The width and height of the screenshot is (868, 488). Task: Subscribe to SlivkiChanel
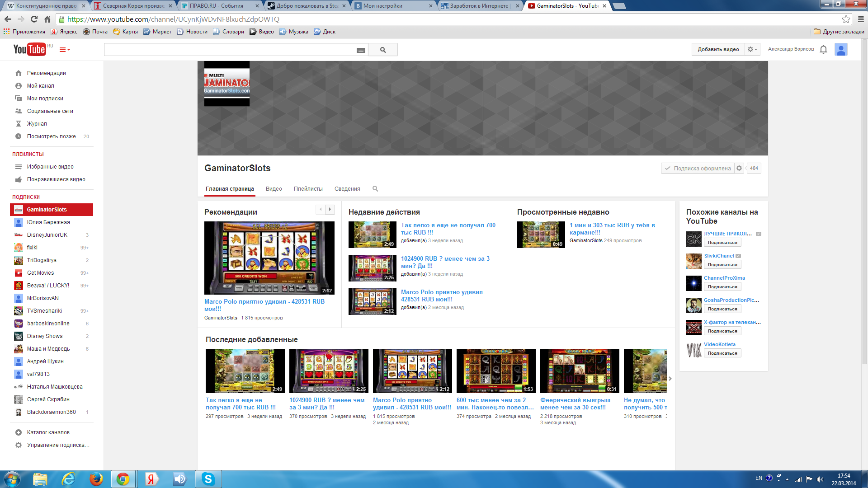click(722, 265)
